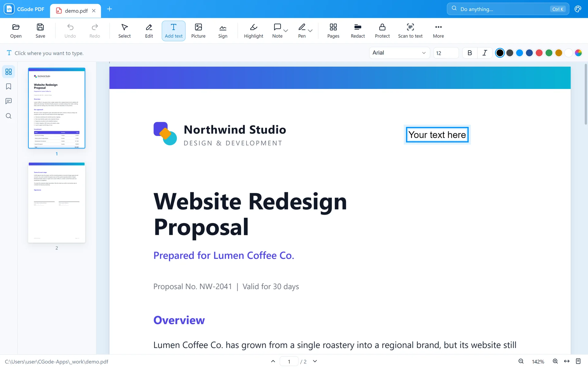Pick the green color swatch
Screen dimensions: 588x368
click(x=549, y=53)
